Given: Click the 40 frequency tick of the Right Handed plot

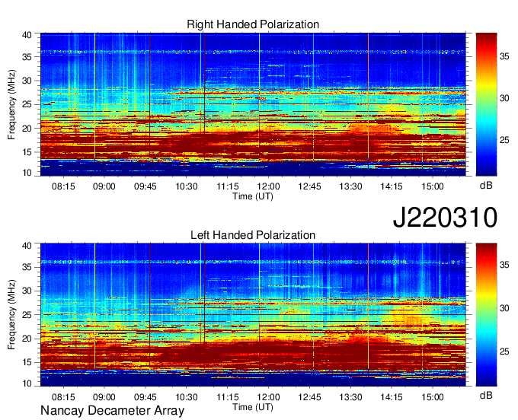Looking at the screenshot, I should tap(27, 35).
